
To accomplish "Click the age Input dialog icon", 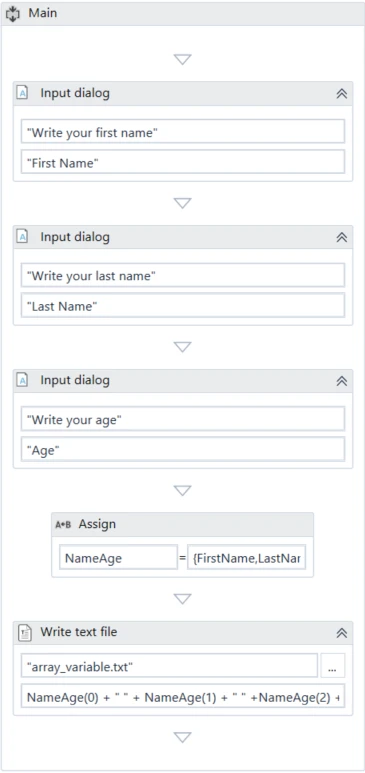I will tap(22, 380).
